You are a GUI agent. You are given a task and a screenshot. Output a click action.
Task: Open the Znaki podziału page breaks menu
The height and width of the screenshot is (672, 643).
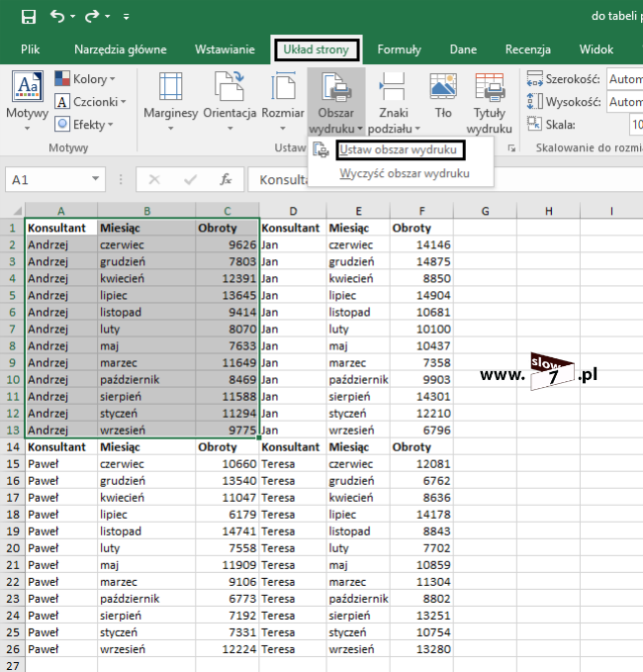point(394,101)
